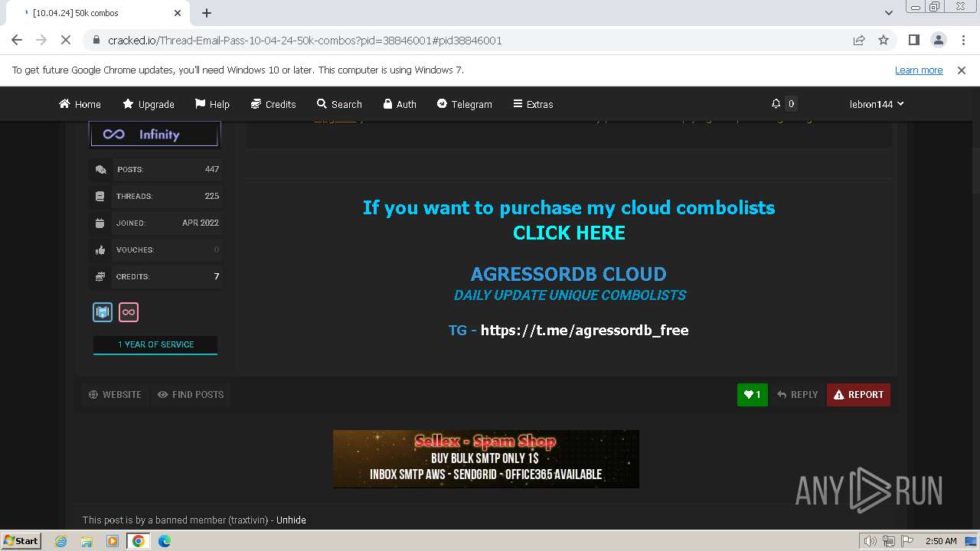Click the JOINED date row

pos(155,223)
